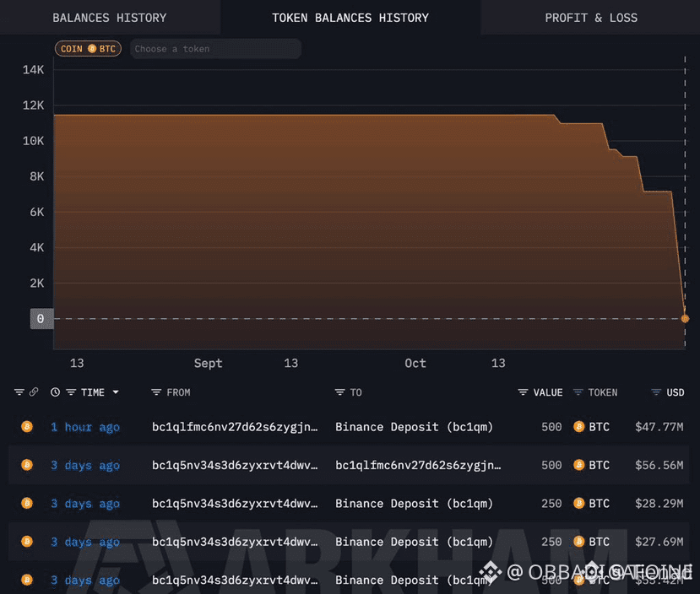This screenshot has height=594, width=700.
Task: Focus the Choose a token input
Action: click(x=215, y=49)
